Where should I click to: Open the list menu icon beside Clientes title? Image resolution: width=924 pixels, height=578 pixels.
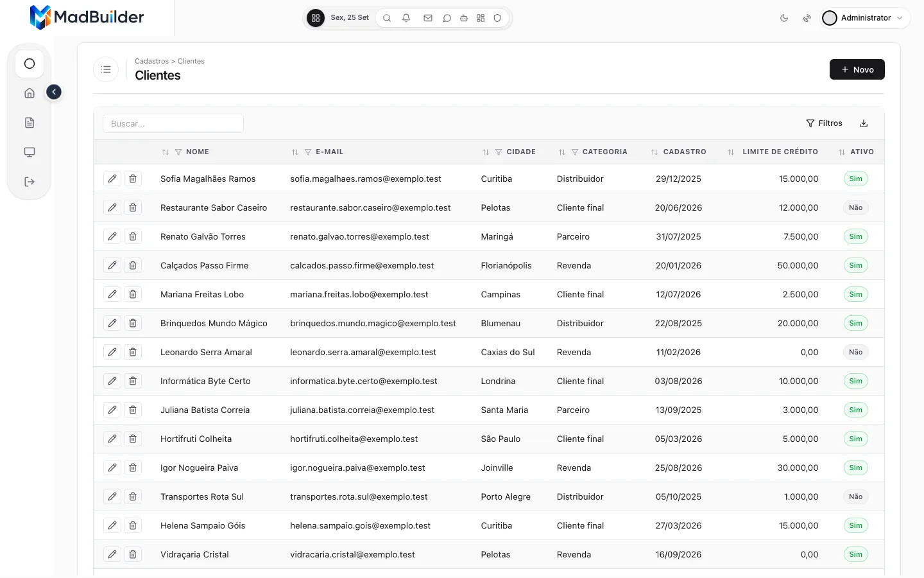(106, 69)
